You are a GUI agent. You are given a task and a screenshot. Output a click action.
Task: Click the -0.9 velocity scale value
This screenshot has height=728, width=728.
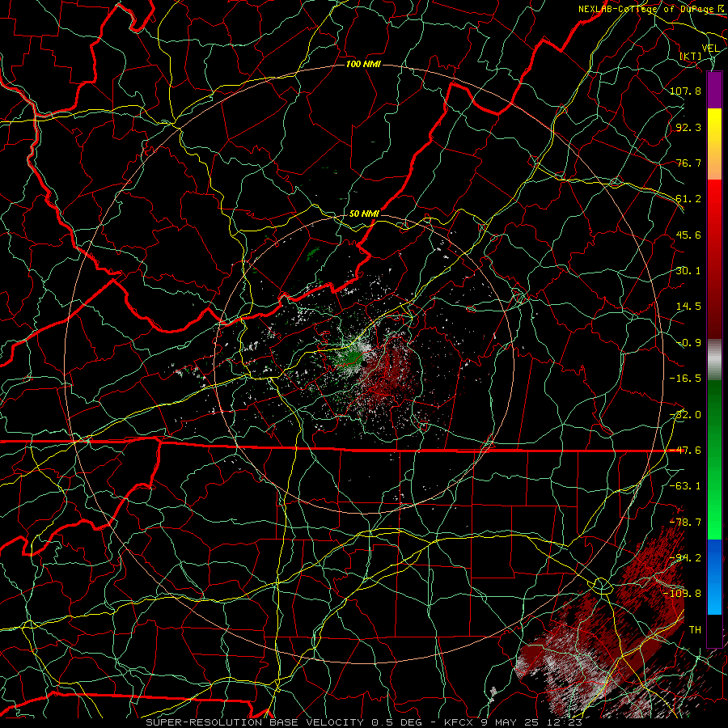click(688, 343)
